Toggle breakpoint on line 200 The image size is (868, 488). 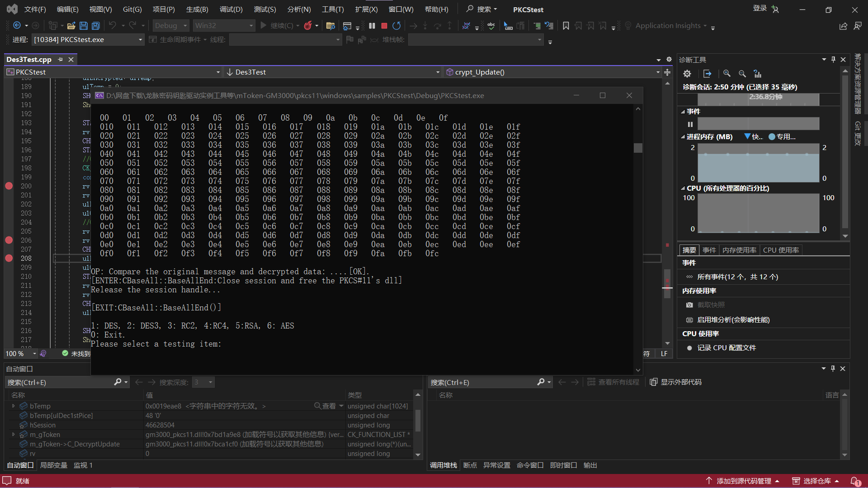click(9, 186)
